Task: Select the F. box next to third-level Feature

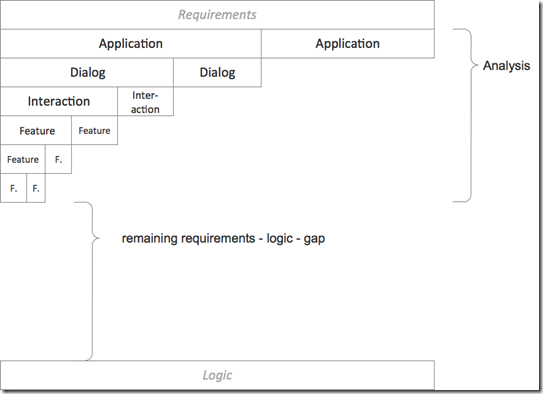Action: (58, 159)
